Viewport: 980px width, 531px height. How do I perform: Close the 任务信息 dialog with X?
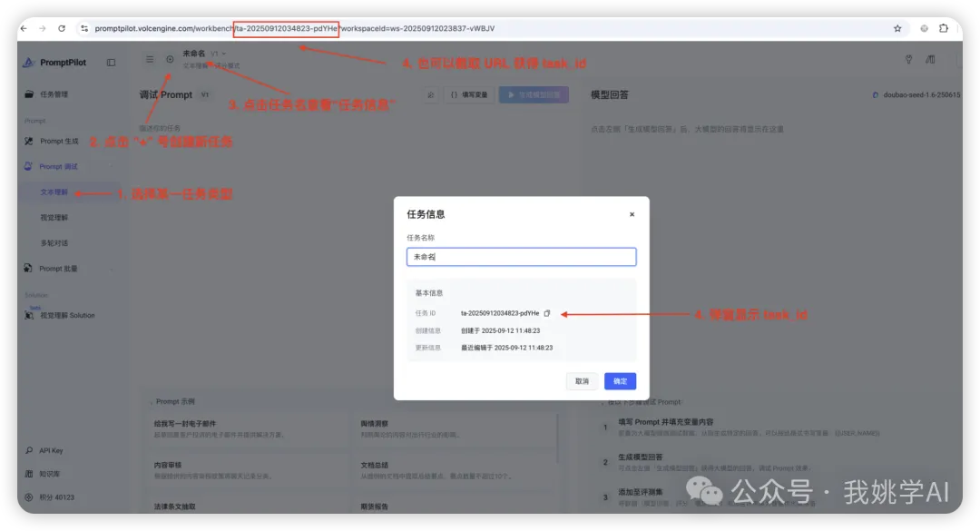point(632,214)
